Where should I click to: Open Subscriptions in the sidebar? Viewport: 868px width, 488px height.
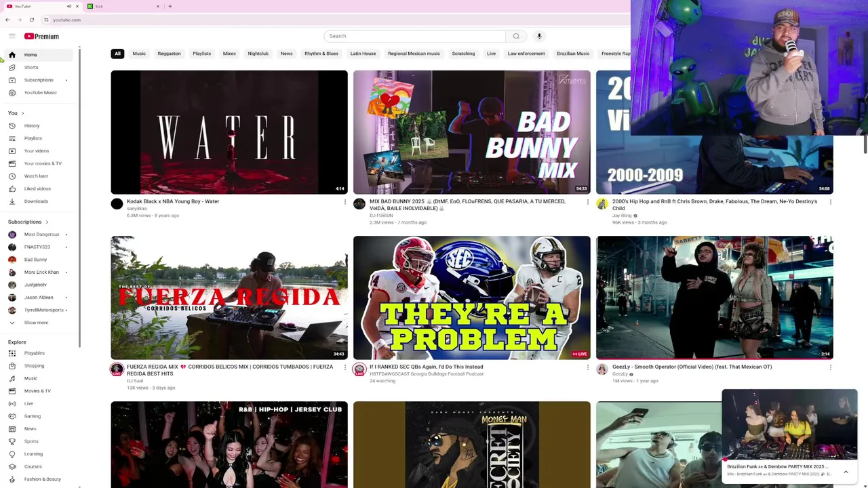pyautogui.click(x=39, y=80)
